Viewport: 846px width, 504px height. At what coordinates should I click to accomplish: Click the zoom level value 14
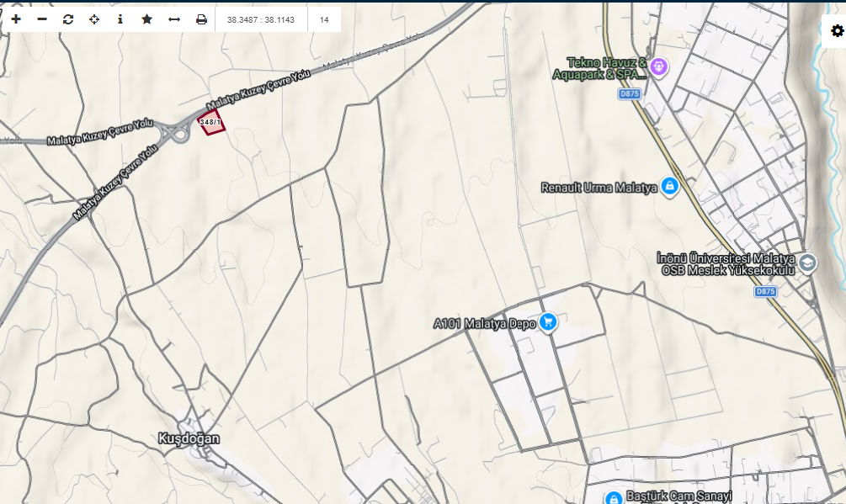pos(324,20)
